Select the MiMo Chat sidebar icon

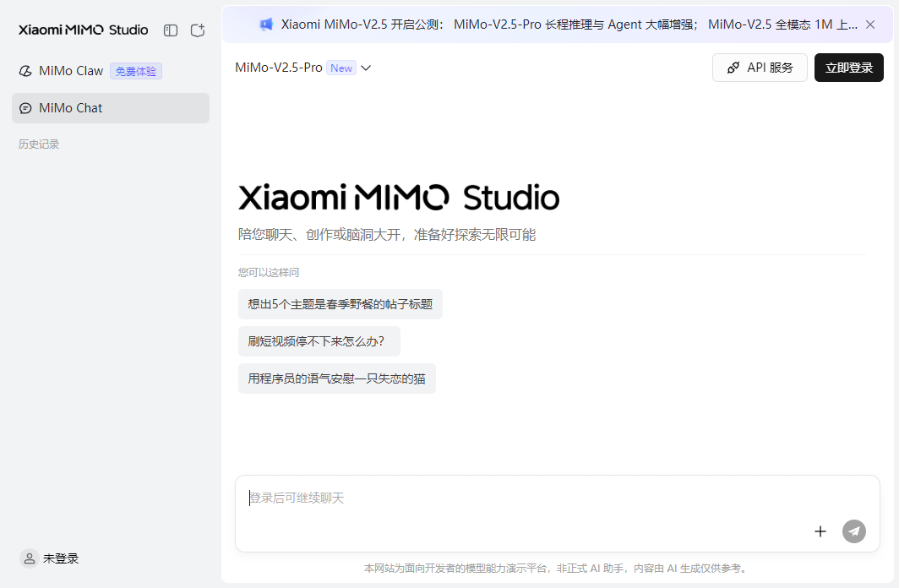pyautogui.click(x=25, y=107)
